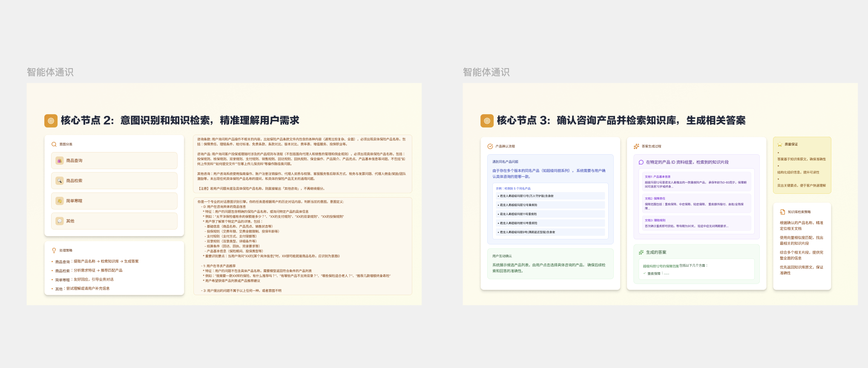Click the green 用户互动确认 card
The image size is (868, 368).
[x=550, y=264]
